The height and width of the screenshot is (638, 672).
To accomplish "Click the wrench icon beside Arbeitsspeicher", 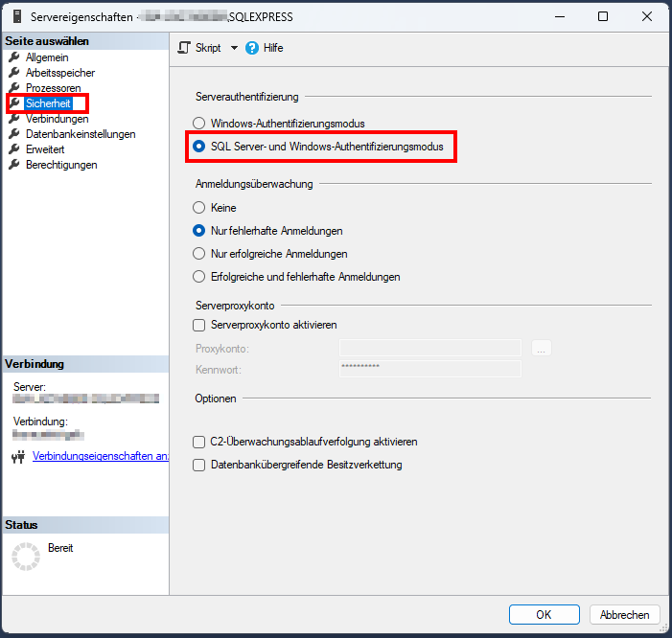I will click(x=14, y=73).
